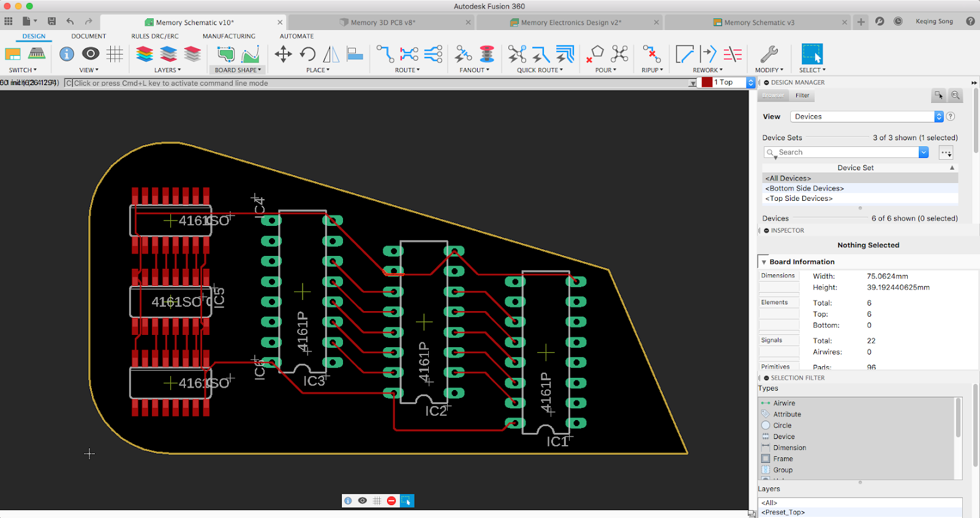
Task: Click the red layer color swatch
Action: click(707, 83)
